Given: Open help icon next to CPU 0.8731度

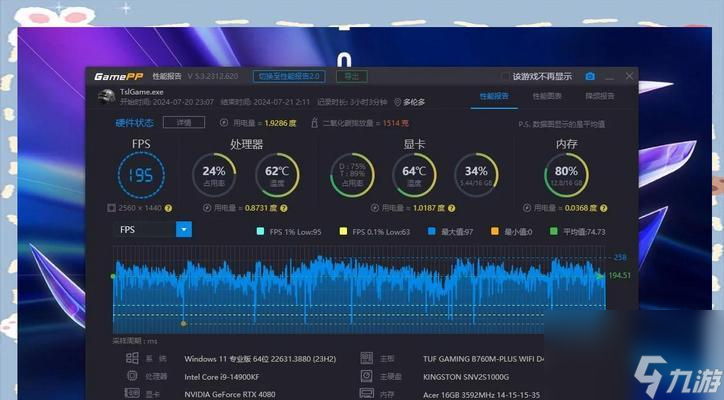Looking at the screenshot, I should click(284, 208).
